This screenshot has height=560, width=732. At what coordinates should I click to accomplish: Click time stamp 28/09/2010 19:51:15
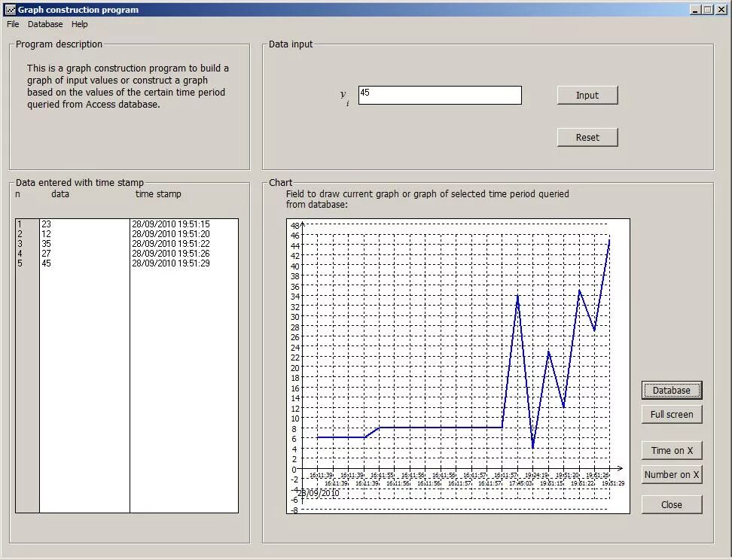pos(171,224)
